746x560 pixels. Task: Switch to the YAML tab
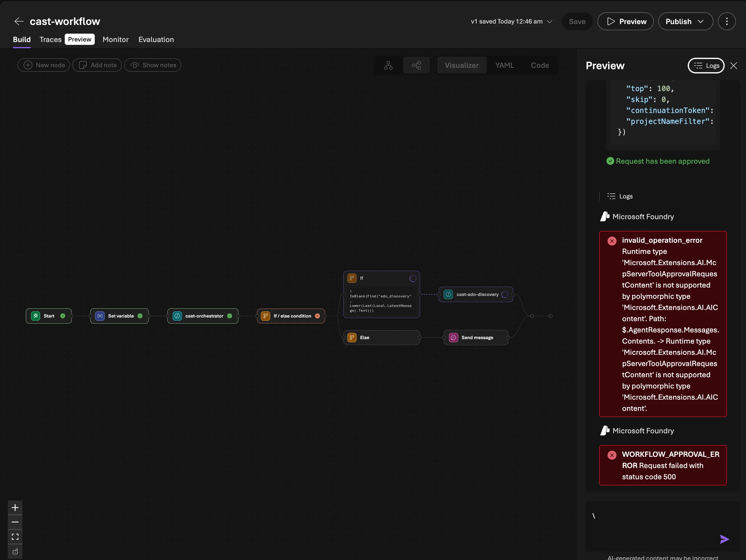pos(504,65)
